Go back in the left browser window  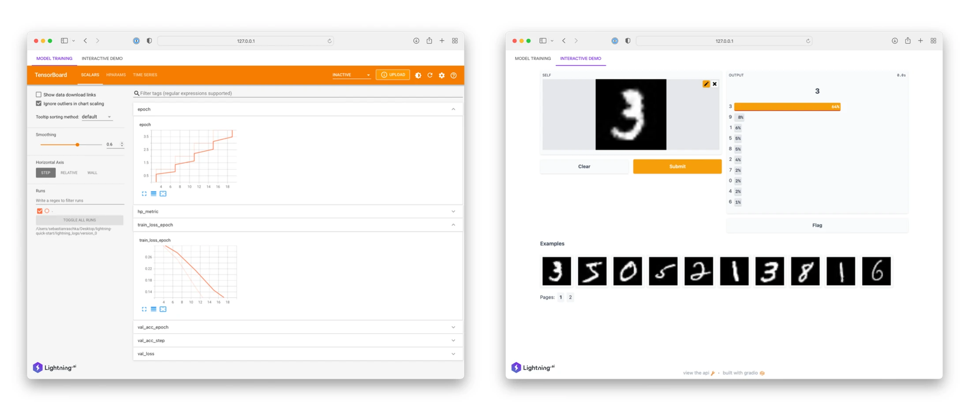click(86, 41)
